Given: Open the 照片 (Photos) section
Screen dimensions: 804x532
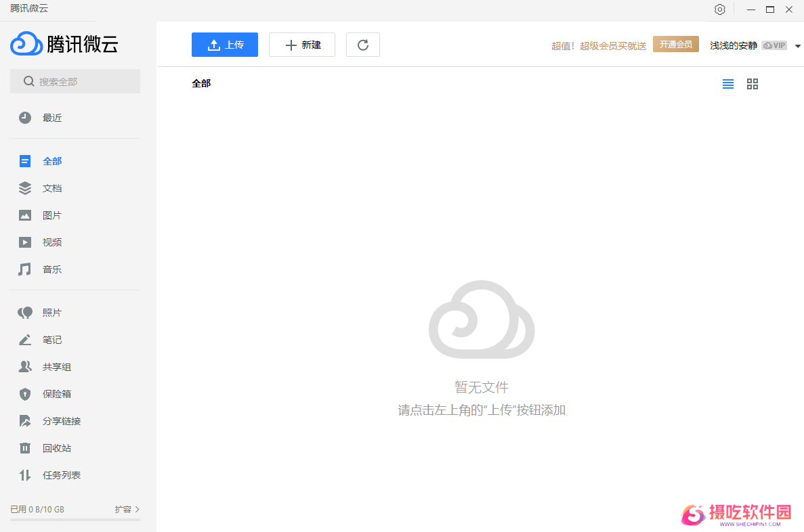Looking at the screenshot, I should point(52,312).
